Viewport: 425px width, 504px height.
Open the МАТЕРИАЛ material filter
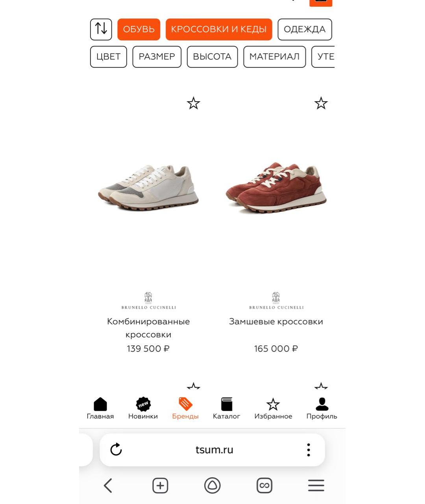274,57
